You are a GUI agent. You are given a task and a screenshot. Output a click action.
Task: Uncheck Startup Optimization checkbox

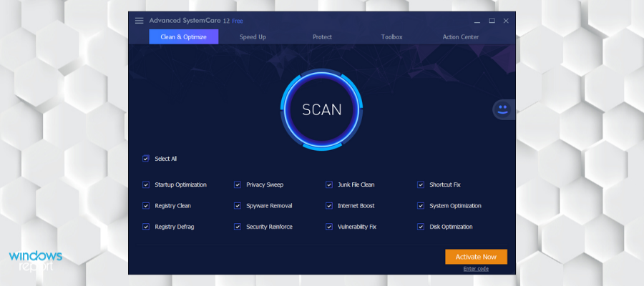click(146, 184)
